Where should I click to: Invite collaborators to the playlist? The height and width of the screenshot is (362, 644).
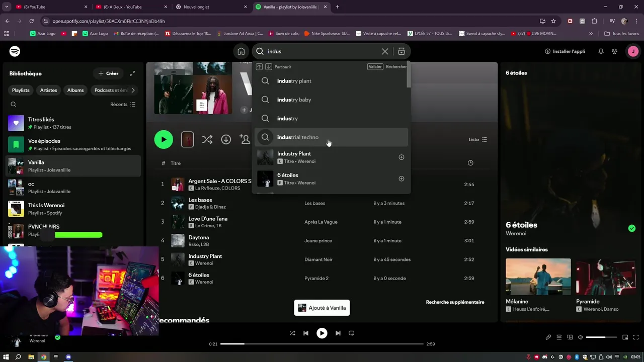point(245,139)
